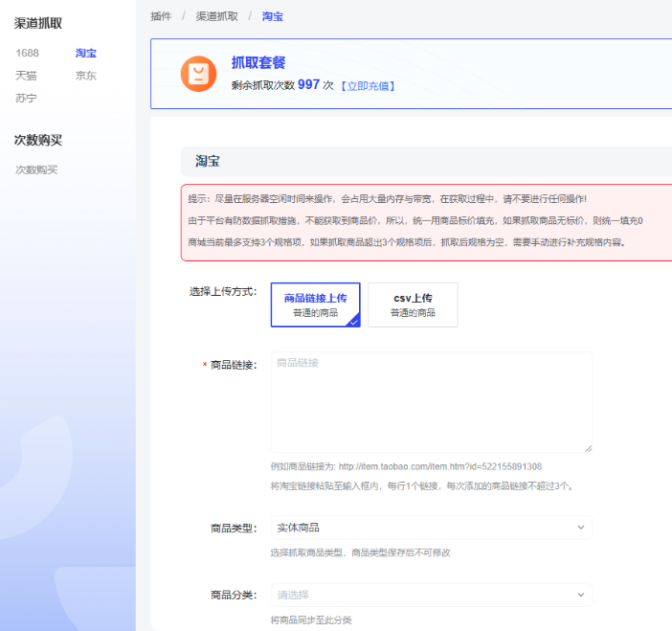Click the 立即充值 recharge link
The width and height of the screenshot is (672, 631).
click(x=368, y=86)
